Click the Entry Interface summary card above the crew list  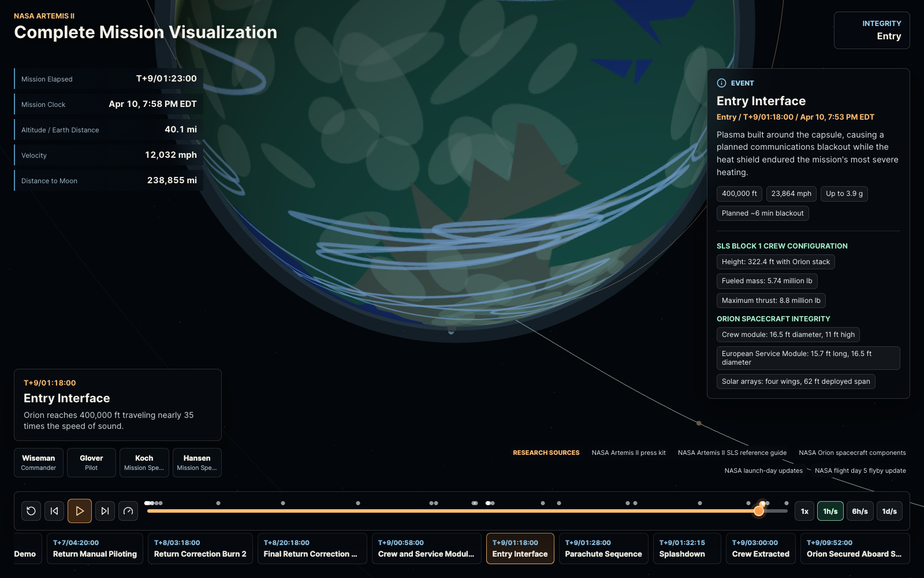click(x=118, y=405)
